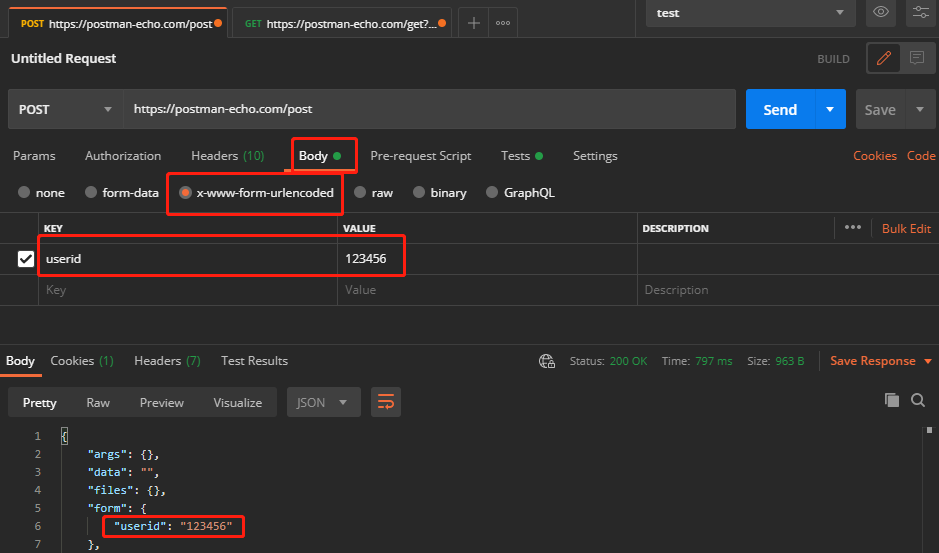Screen dimensions: 939x553
Task: Open the Params tab
Action: pyautogui.click(x=34, y=156)
